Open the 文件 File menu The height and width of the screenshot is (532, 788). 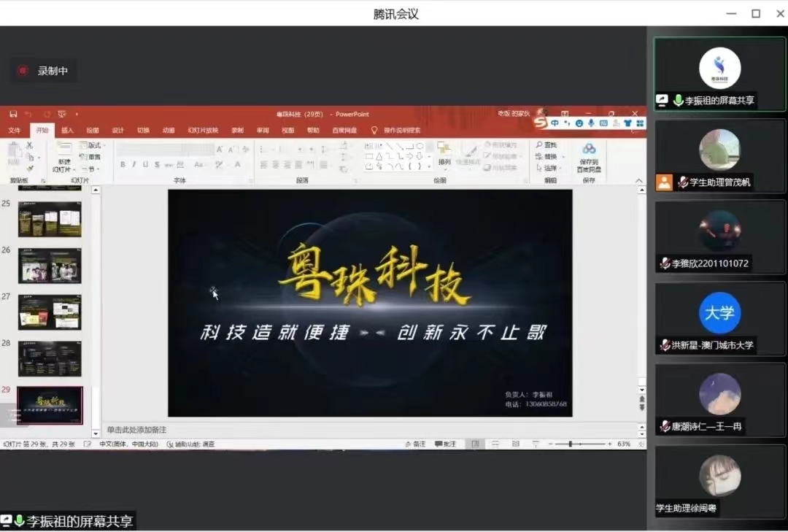14,130
